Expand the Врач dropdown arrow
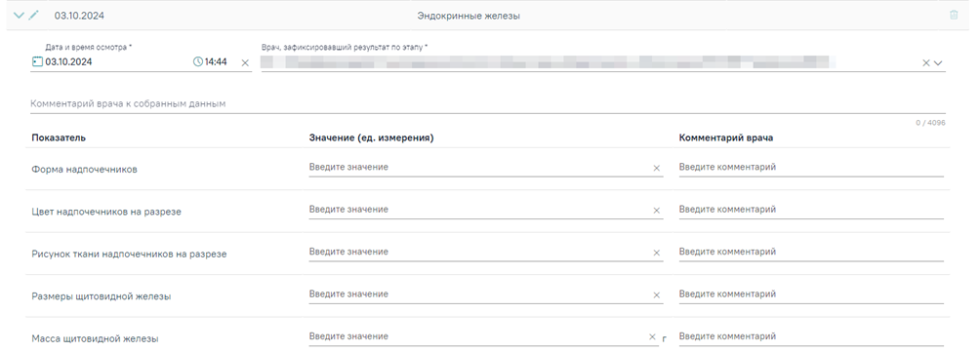The width and height of the screenshot is (980, 352). (938, 62)
